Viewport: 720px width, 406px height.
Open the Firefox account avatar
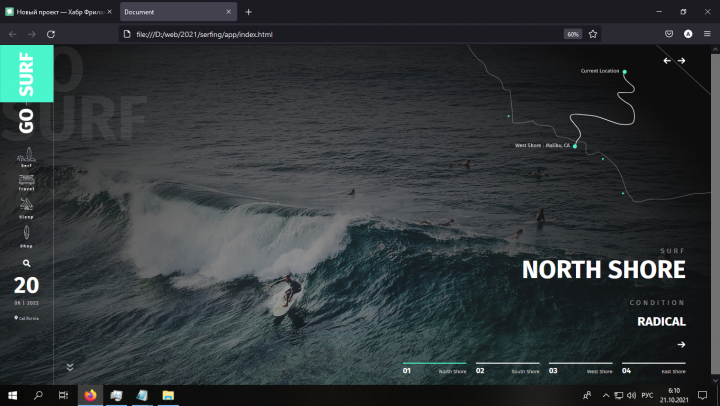tap(688, 34)
